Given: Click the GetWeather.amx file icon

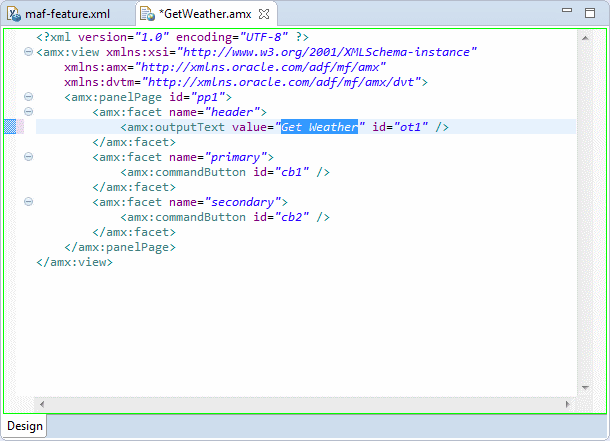Looking at the screenshot, I should (147, 14).
